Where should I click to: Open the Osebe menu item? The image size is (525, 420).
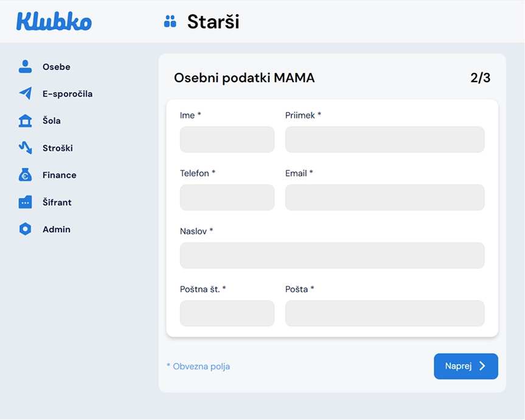(x=57, y=67)
